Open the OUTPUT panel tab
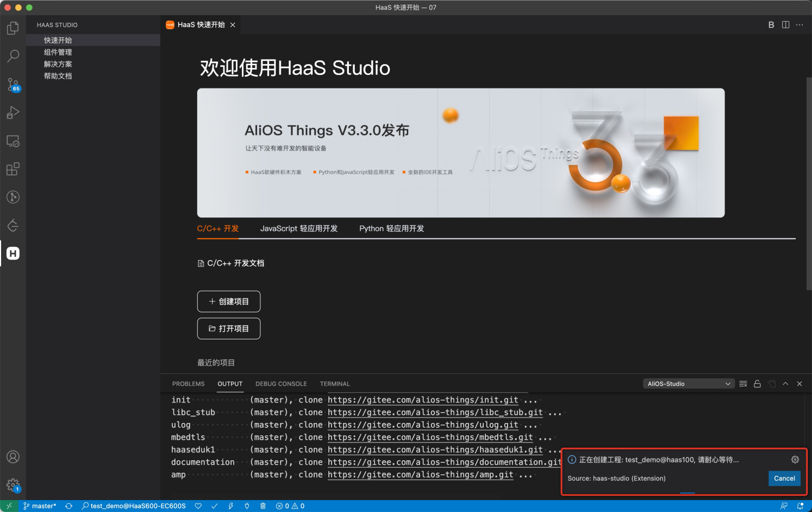Image resolution: width=812 pixels, height=512 pixels. click(230, 384)
